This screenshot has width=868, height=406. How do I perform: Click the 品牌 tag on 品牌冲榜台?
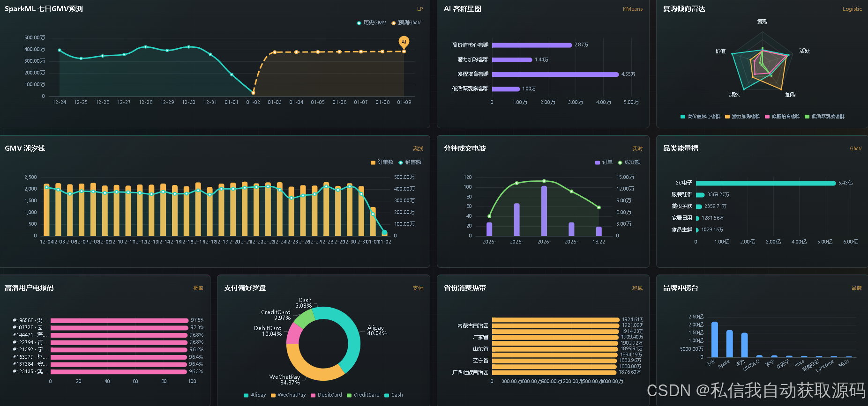coord(857,288)
